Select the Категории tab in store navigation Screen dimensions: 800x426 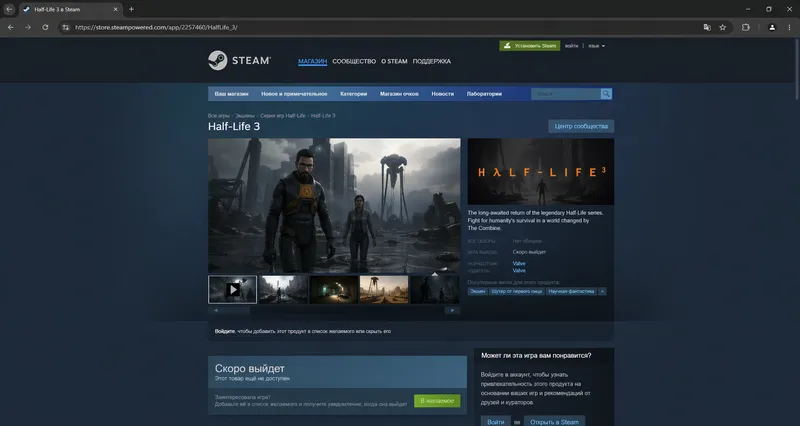(353, 94)
